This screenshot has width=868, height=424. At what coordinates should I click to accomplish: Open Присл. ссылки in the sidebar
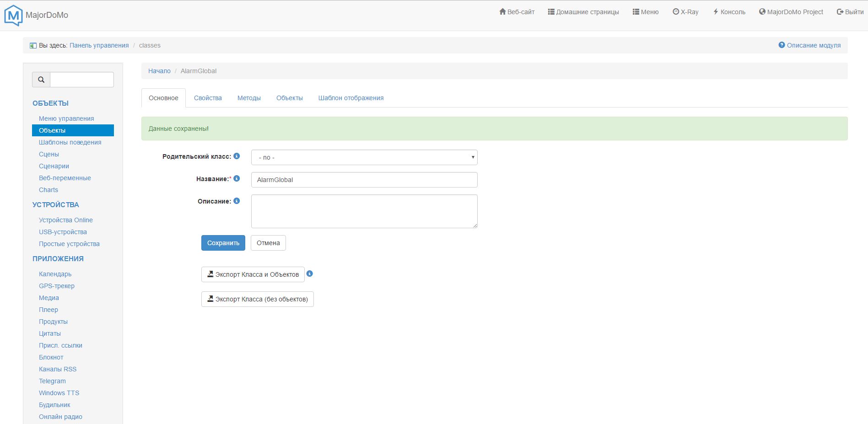60,345
